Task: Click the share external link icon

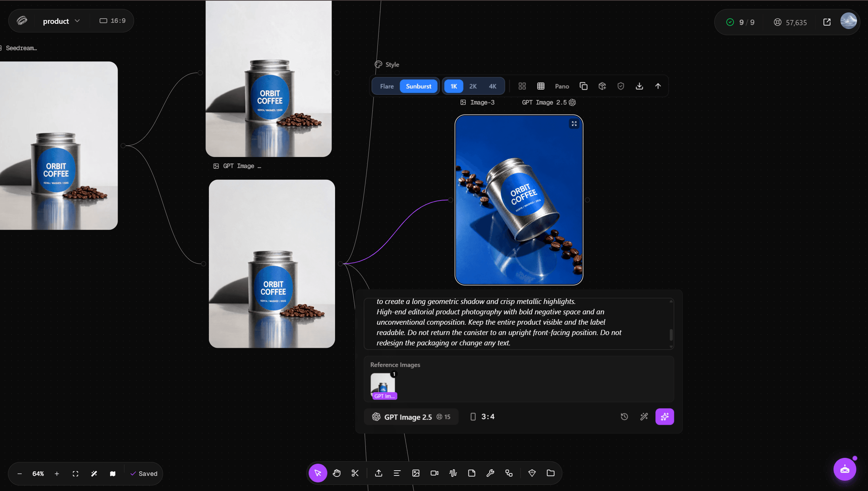Action: pyautogui.click(x=827, y=22)
